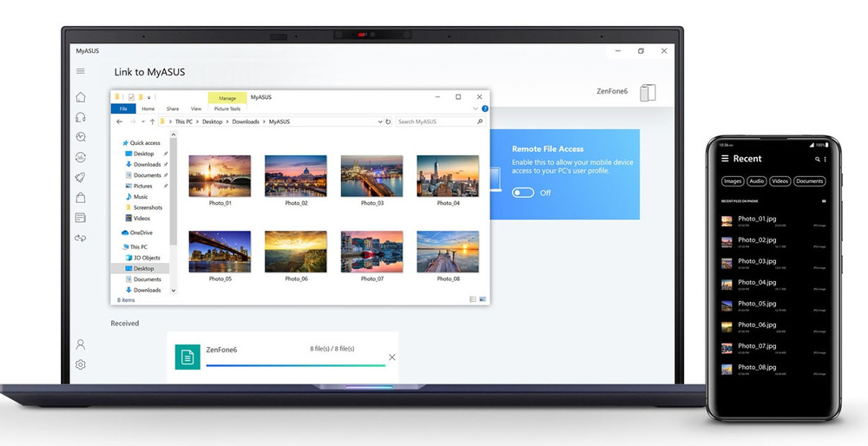Image resolution: width=868 pixels, height=446 pixels.
Task: Click Downloads in the address breadcrumb
Action: pos(246,121)
